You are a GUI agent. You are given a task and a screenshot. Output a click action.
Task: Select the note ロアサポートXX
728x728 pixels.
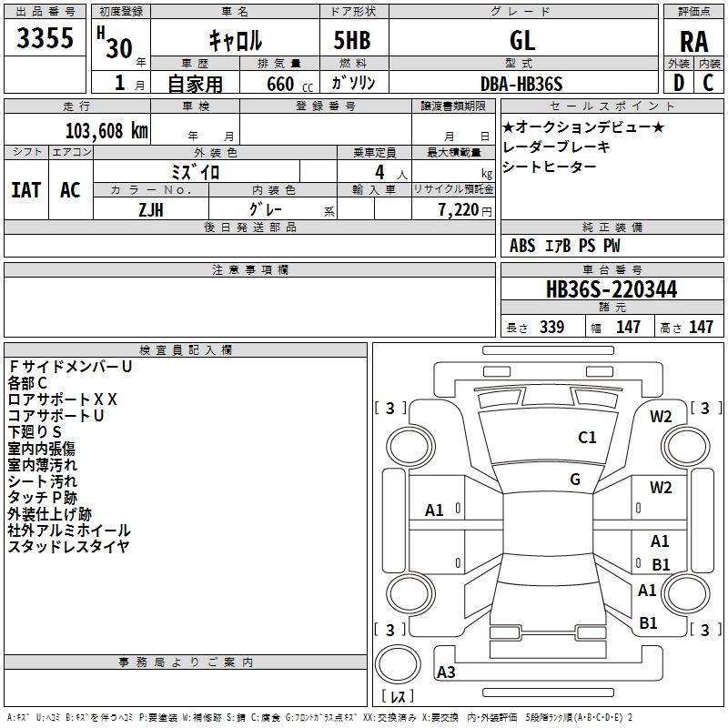pos(62,399)
